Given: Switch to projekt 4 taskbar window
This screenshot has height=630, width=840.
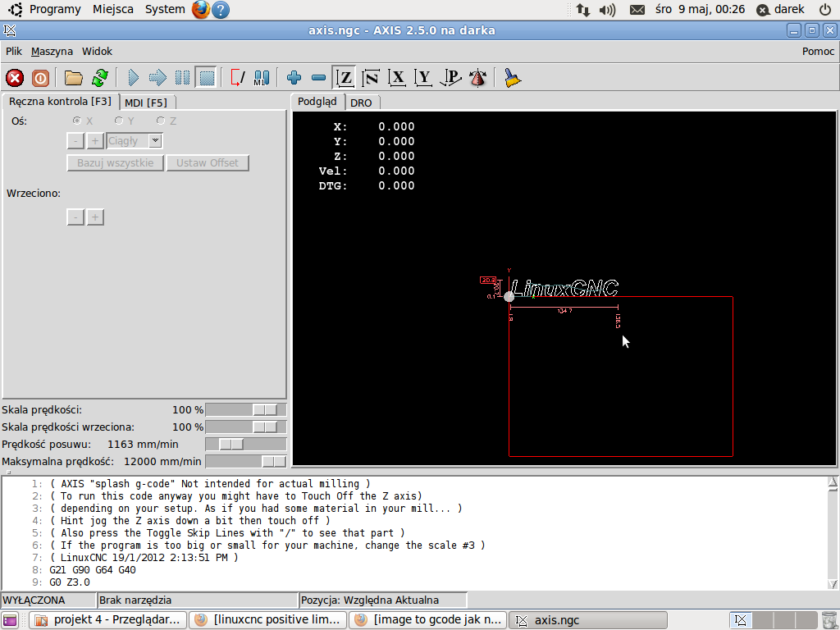Looking at the screenshot, I should [x=108, y=620].
